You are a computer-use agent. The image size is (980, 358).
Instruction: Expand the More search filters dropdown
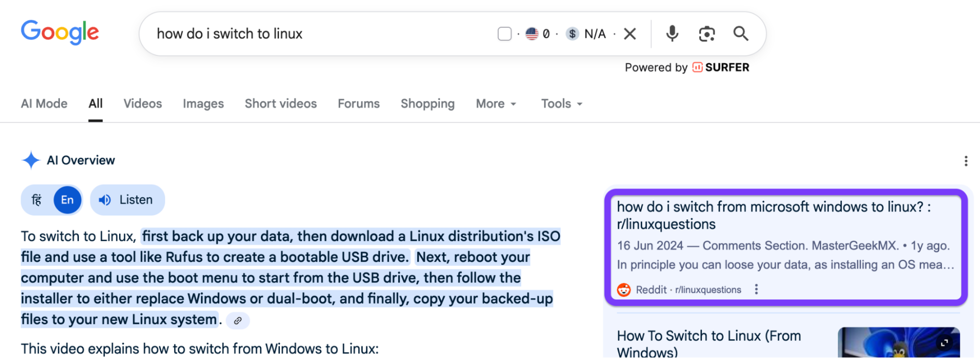pos(496,104)
